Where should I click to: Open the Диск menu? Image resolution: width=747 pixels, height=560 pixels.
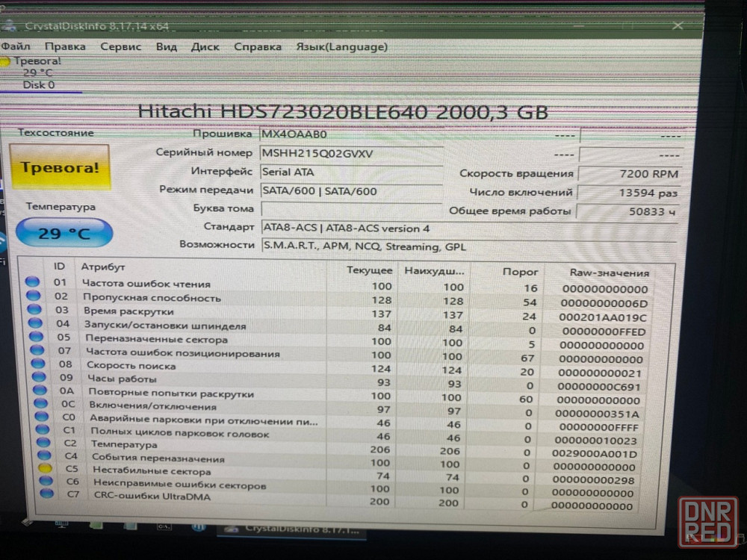pos(205,46)
